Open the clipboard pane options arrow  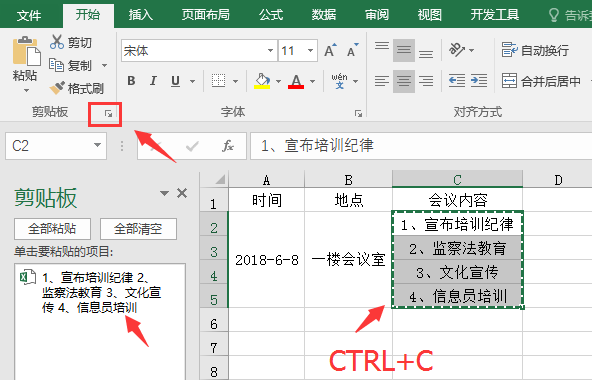pyautogui.click(x=164, y=193)
